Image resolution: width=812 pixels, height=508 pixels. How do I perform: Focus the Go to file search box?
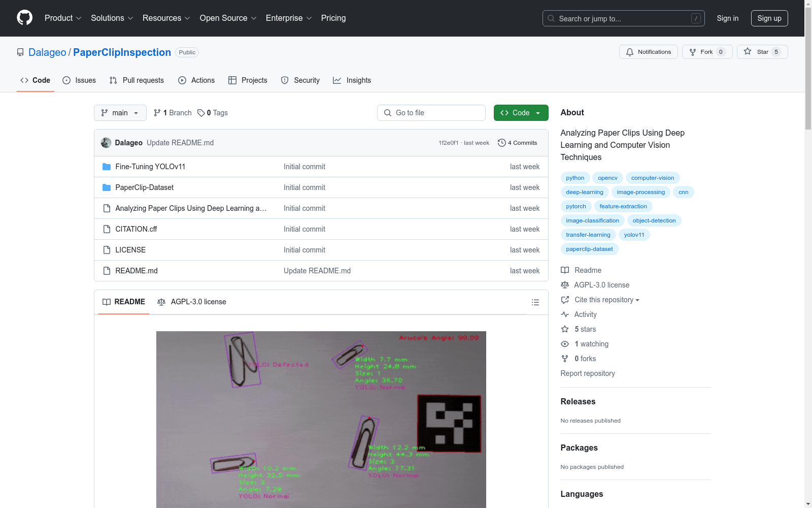point(431,113)
